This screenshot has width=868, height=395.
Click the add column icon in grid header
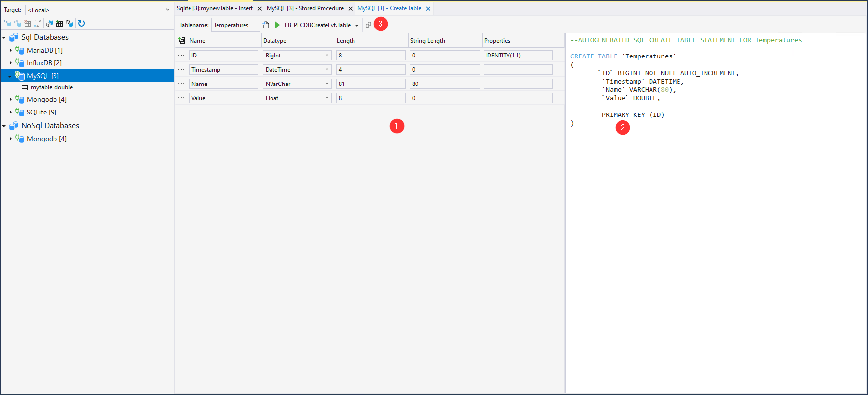182,40
